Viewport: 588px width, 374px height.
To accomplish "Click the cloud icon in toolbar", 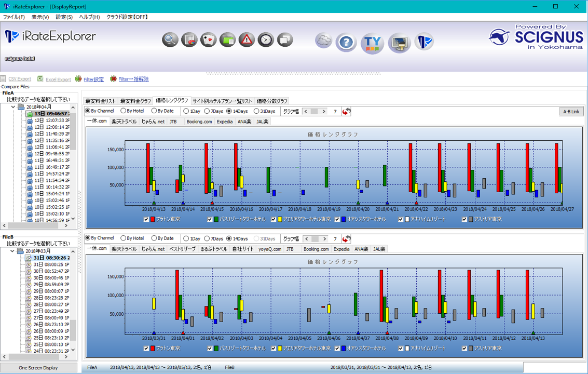I will click(x=323, y=41).
